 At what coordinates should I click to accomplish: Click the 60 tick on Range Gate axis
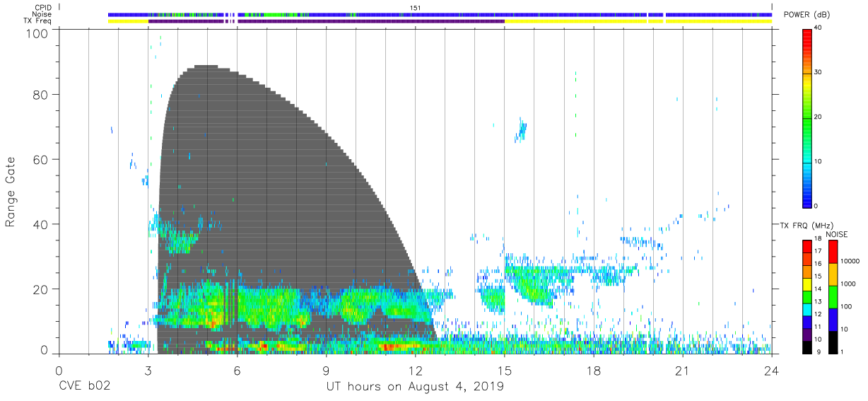click(x=41, y=160)
